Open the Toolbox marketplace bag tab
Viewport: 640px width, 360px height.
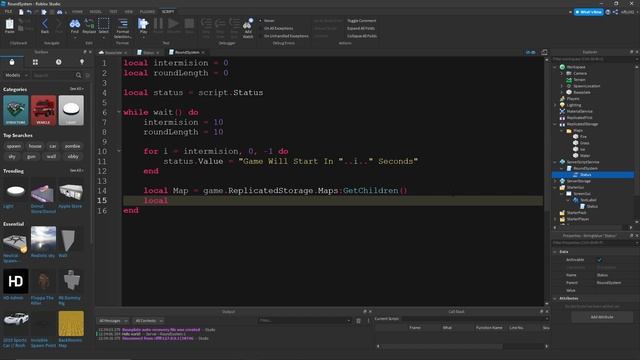click(12, 62)
